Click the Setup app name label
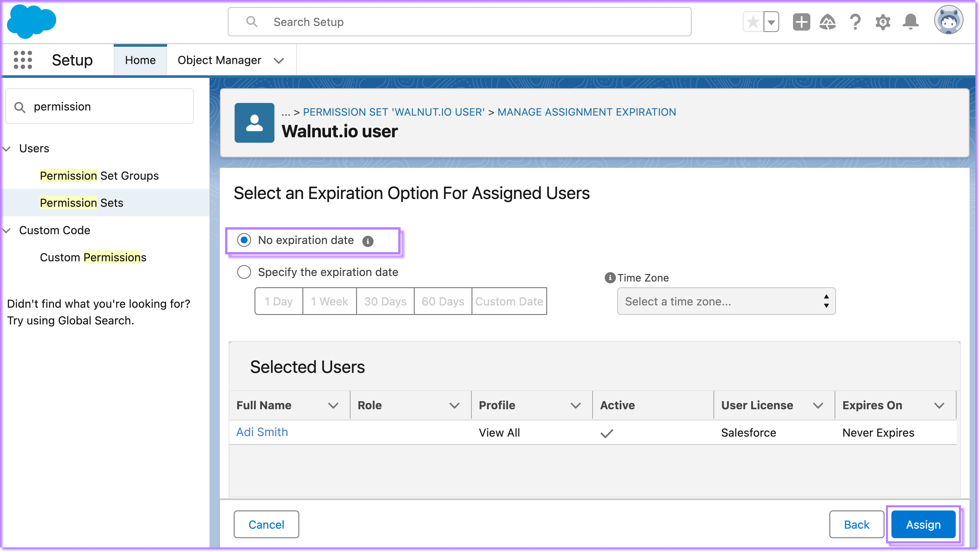 [x=72, y=60]
